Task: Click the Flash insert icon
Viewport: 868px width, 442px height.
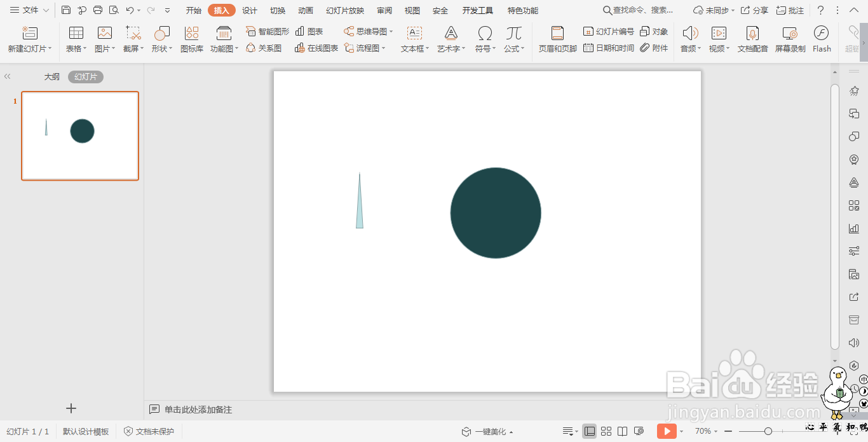Action: coord(821,33)
